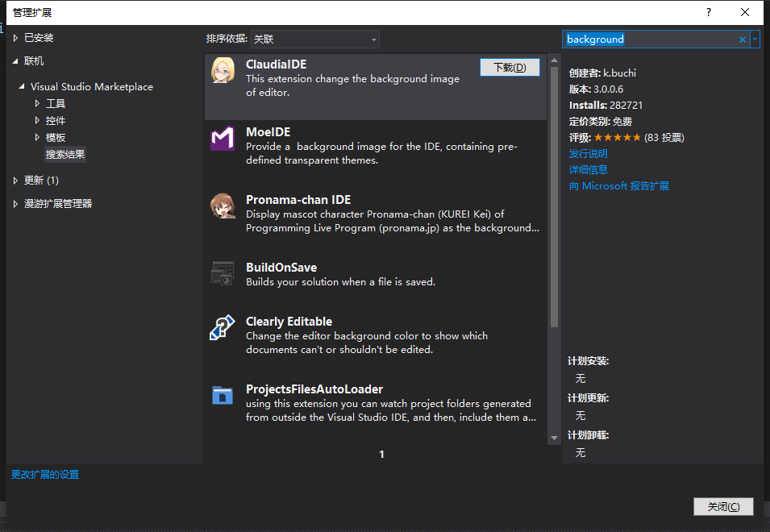770x532 pixels.
Task: Select 搜索结果 in the tree
Action: click(65, 155)
